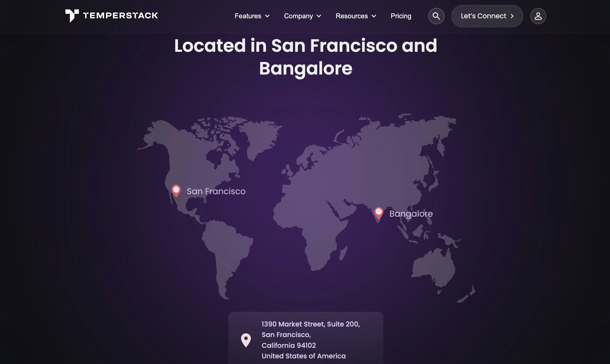Click the Temperstack logo icon
Image resolution: width=610 pixels, height=364 pixels.
pyautogui.click(x=72, y=16)
